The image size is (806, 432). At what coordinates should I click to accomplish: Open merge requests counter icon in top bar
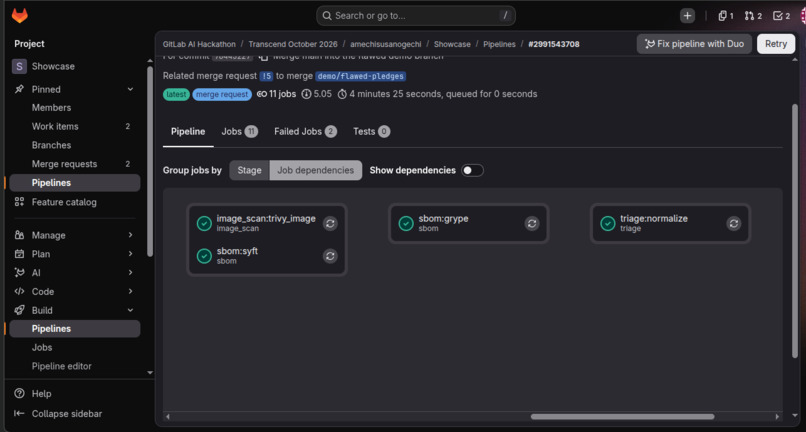click(x=753, y=16)
